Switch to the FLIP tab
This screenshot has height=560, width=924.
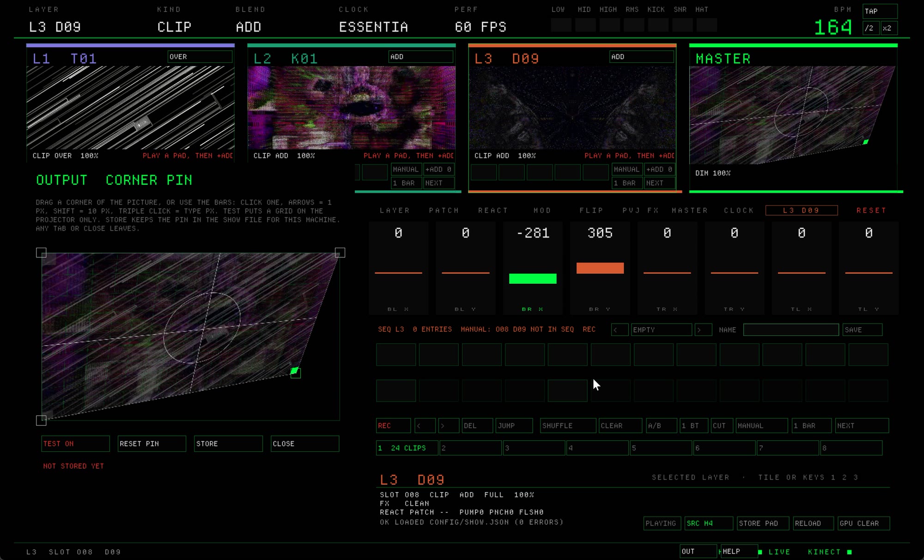(x=591, y=211)
